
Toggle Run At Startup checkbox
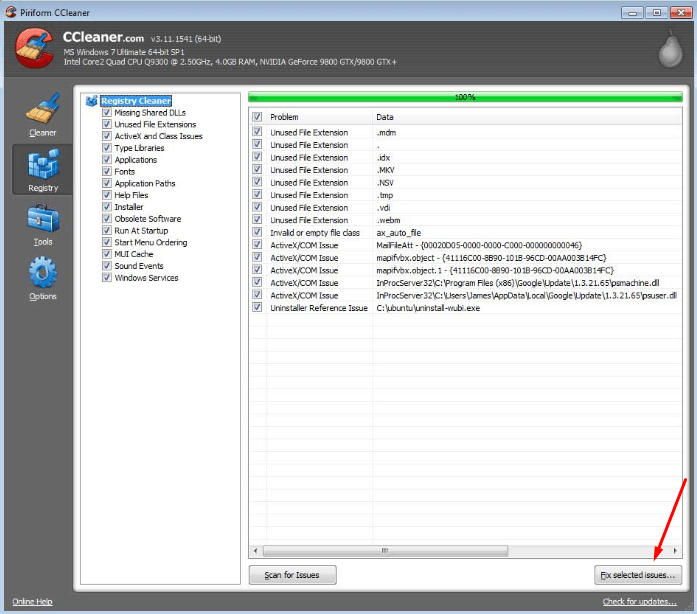(x=107, y=230)
